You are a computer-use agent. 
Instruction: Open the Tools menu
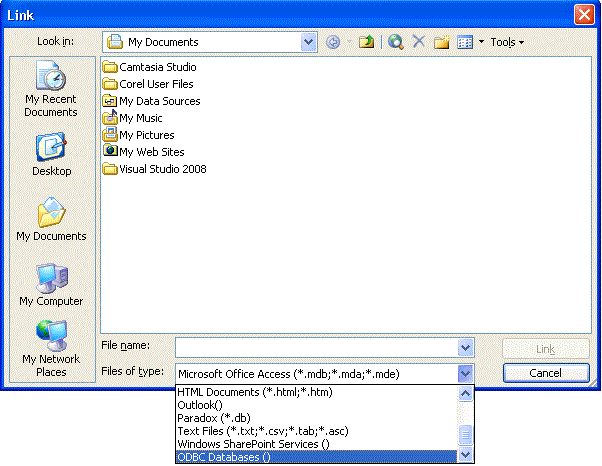(x=506, y=42)
